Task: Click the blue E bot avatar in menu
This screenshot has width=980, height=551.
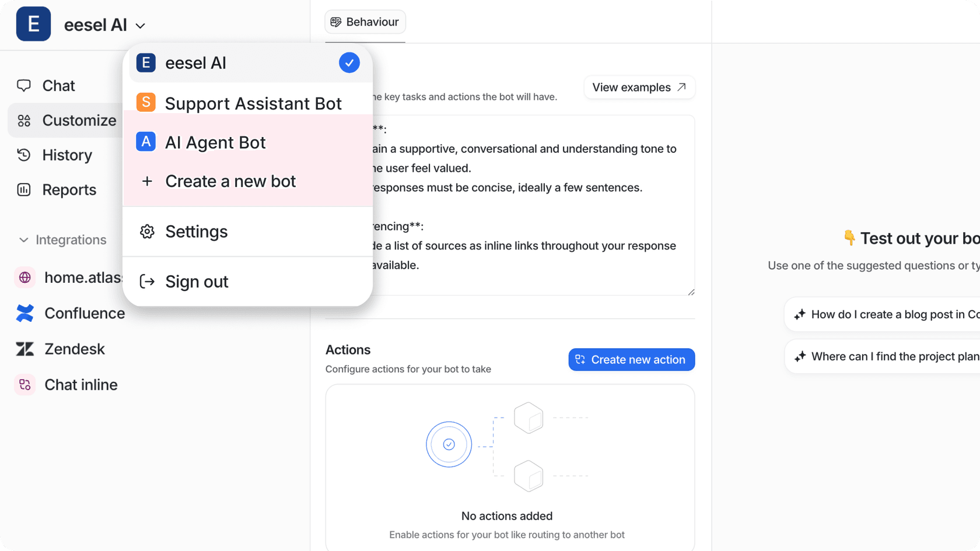Action: [x=146, y=62]
